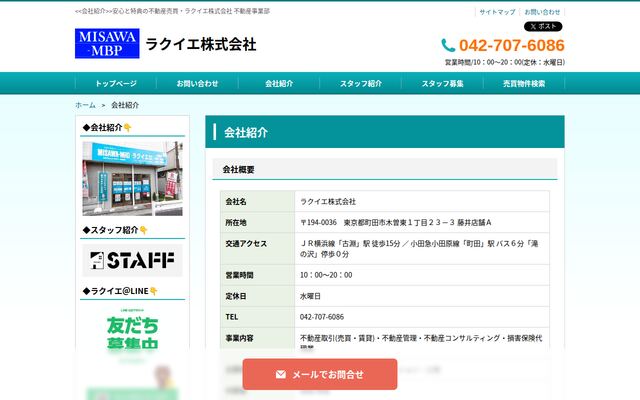Click the 定休日 value 水曜日

(310, 296)
